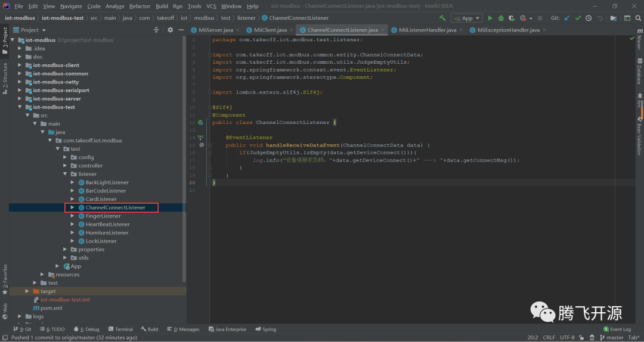This screenshot has height=342, width=644.
Task: Select HeartBeatListener in project tree
Action: (107, 225)
